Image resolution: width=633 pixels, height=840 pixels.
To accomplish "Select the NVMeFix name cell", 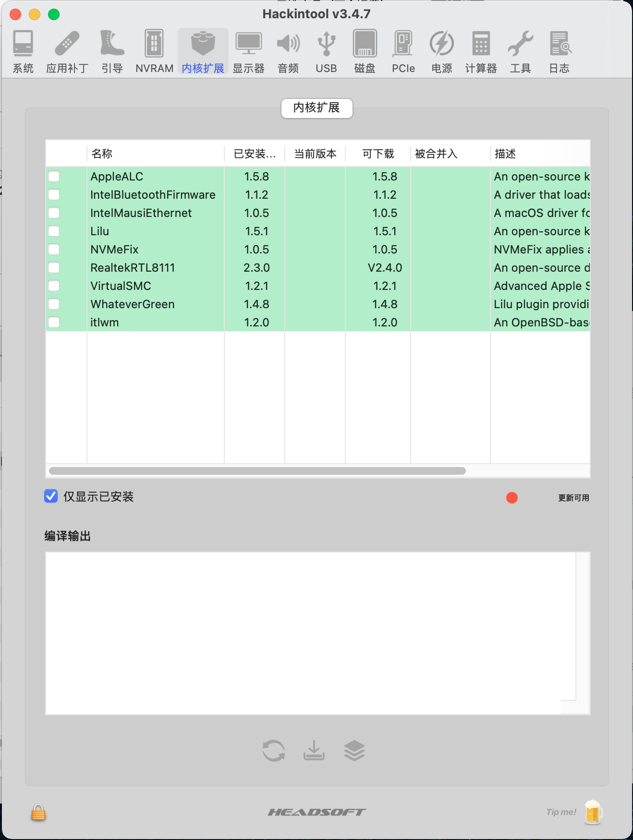I will pos(155,249).
